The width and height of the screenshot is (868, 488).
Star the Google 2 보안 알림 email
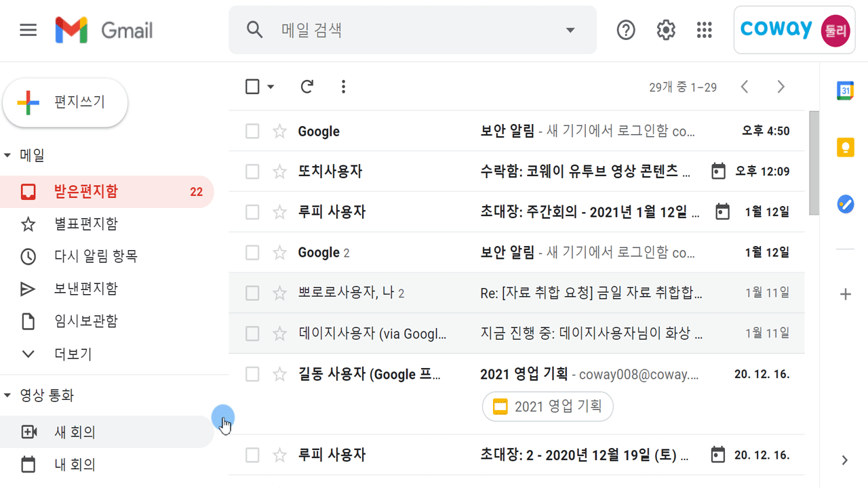(x=279, y=253)
